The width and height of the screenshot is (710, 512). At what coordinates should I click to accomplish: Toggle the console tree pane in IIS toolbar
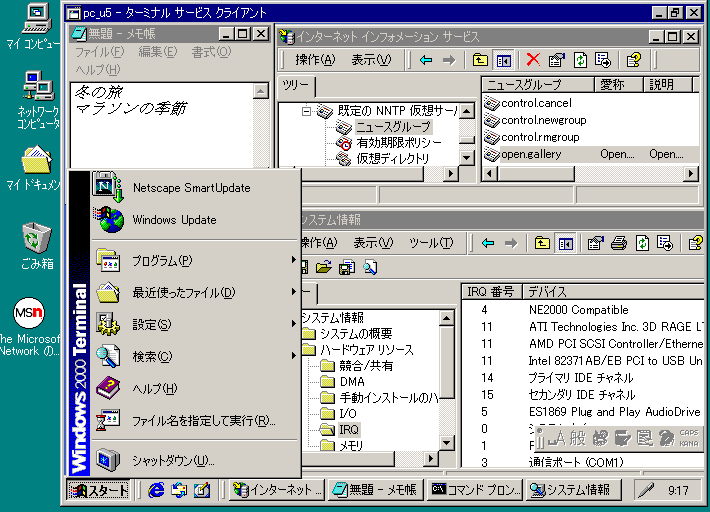click(504, 60)
